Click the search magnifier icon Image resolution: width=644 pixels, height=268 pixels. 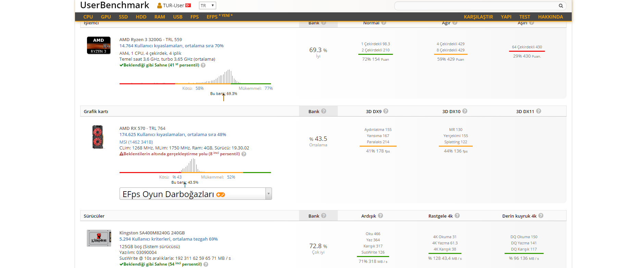561,5
